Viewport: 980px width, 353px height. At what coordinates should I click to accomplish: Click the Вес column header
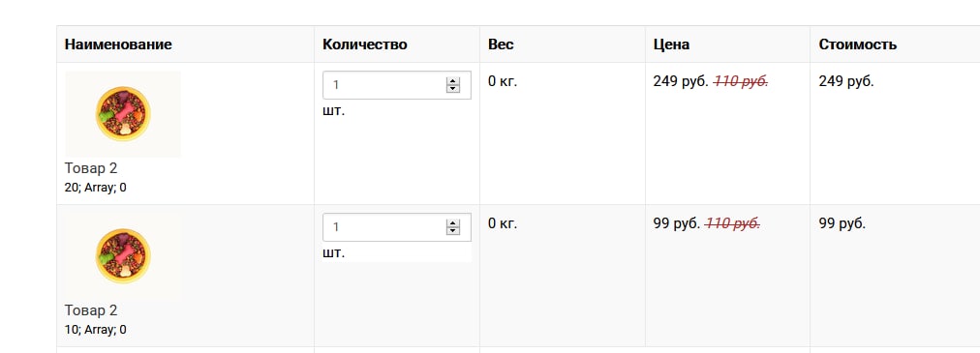[501, 44]
